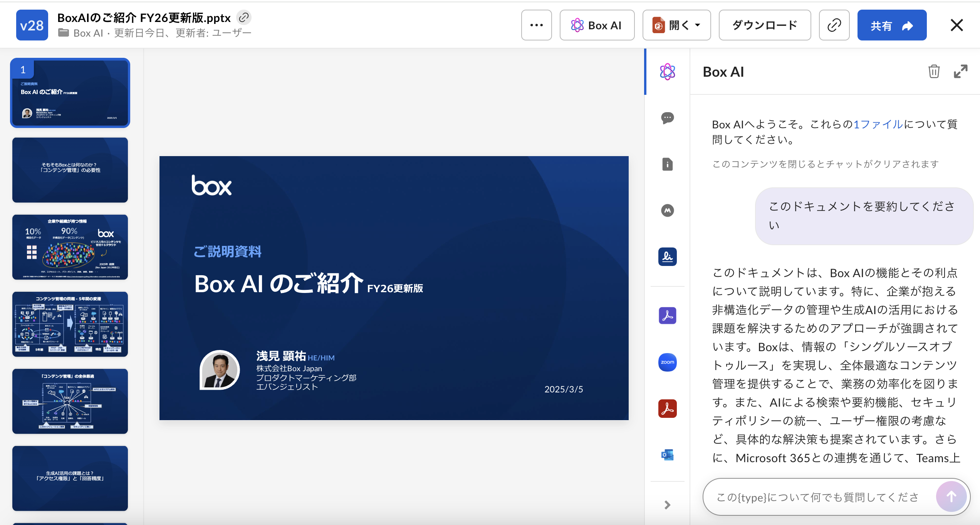Click slide title Box AI のご紹介
The height and width of the screenshot is (525, 980).
[279, 284]
